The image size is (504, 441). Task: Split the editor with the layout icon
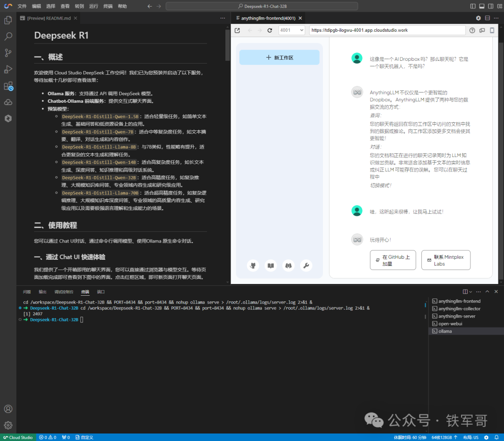pyautogui.click(x=487, y=18)
